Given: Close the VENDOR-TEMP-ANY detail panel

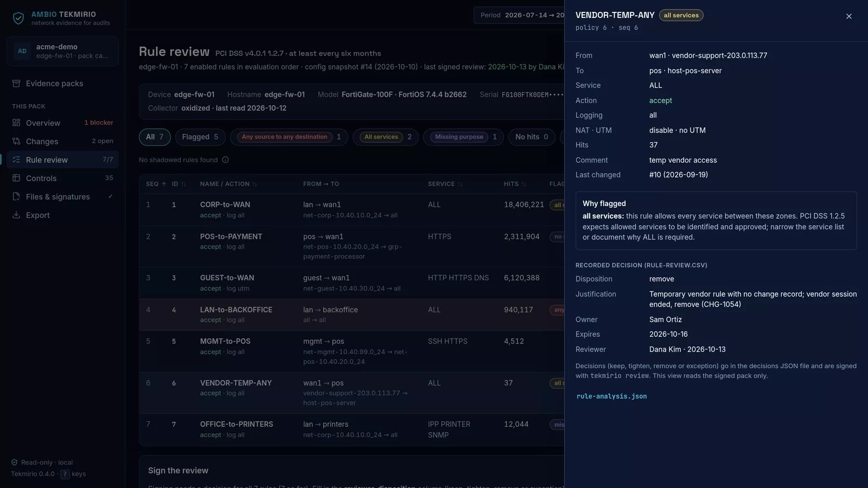Looking at the screenshot, I should [x=849, y=16].
